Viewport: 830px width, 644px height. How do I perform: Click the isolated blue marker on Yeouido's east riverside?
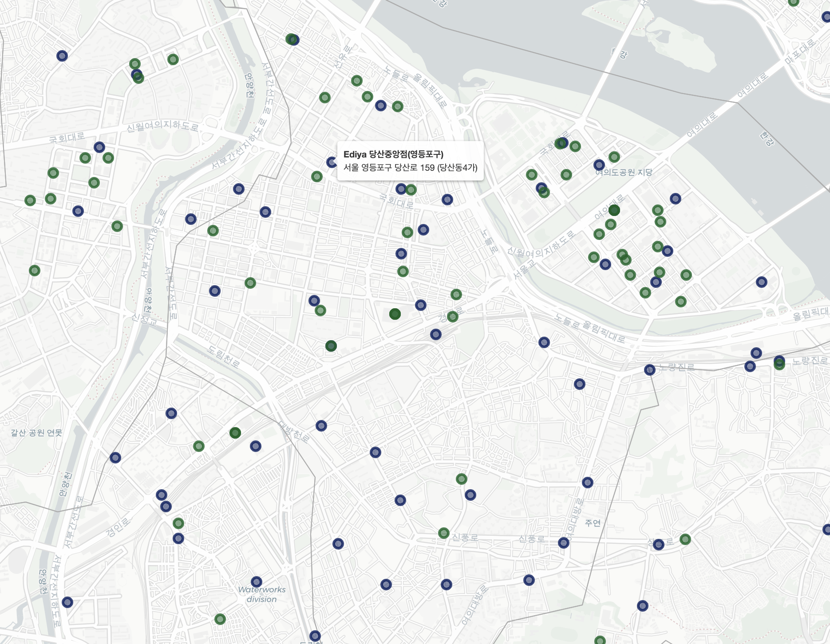point(762,282)
